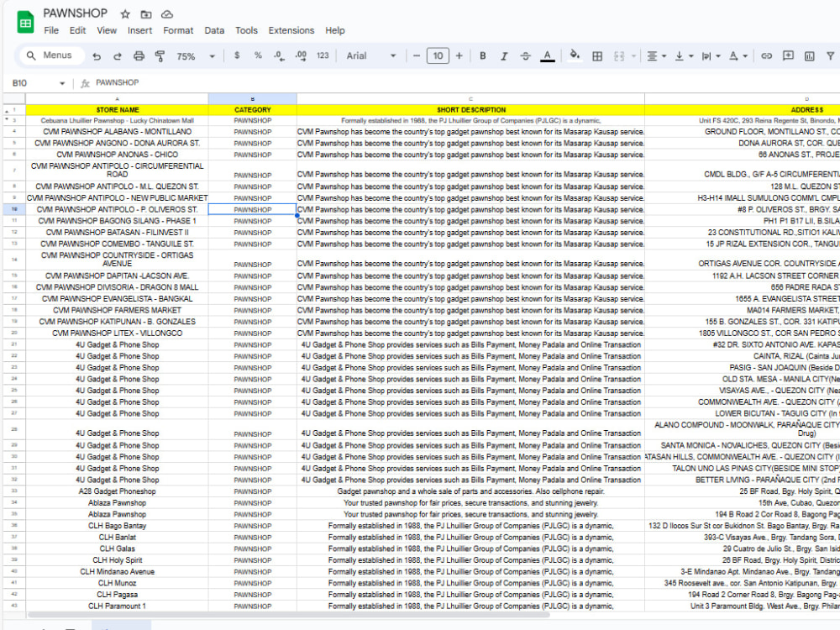The image size is (840, 630).
Task: Select cell A28 Gadget Phoneshop
Action: pyautogui.click(x=118, y=491)
